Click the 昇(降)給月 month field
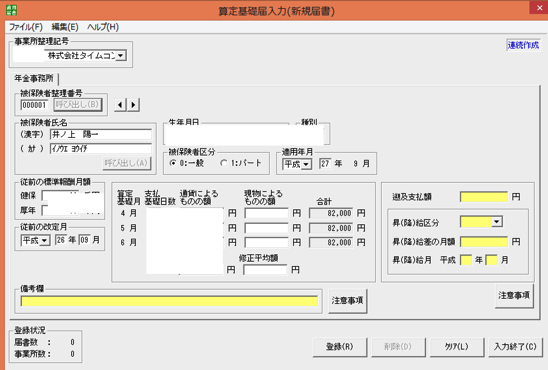The image size is (548, 370). (x=491, y=260)
